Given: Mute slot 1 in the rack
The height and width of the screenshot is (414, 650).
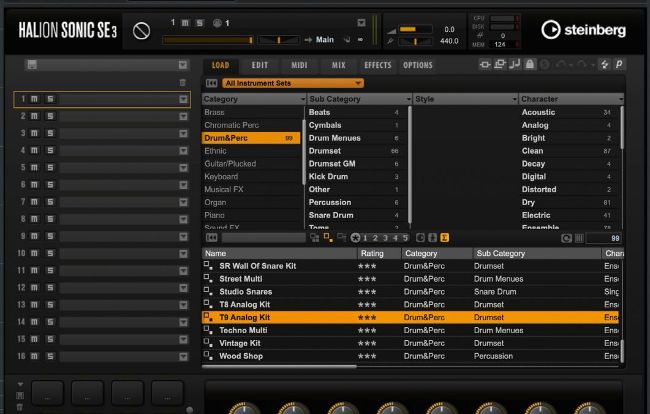Looking at the screenshot, I should [34, 99].
